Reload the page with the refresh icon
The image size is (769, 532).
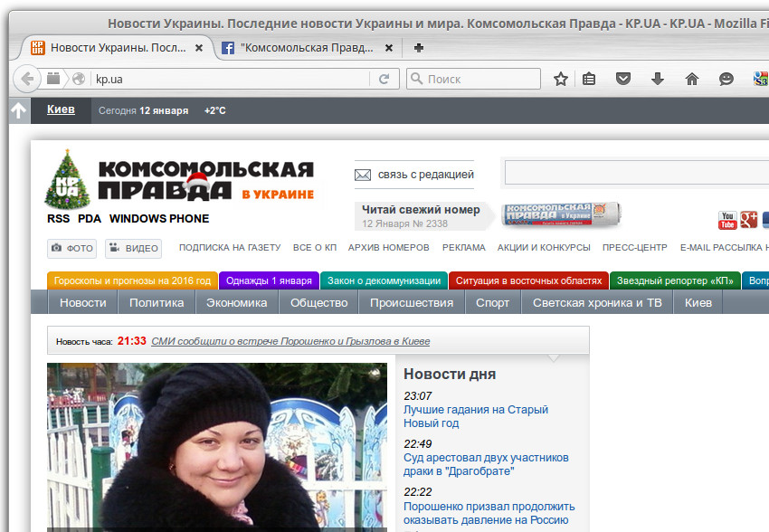point(384,79)
